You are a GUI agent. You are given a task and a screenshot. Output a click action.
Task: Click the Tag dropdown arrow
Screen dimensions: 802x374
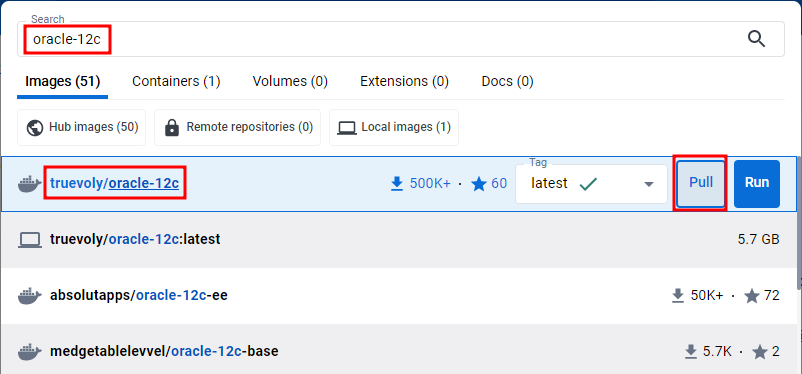(649, 184)
